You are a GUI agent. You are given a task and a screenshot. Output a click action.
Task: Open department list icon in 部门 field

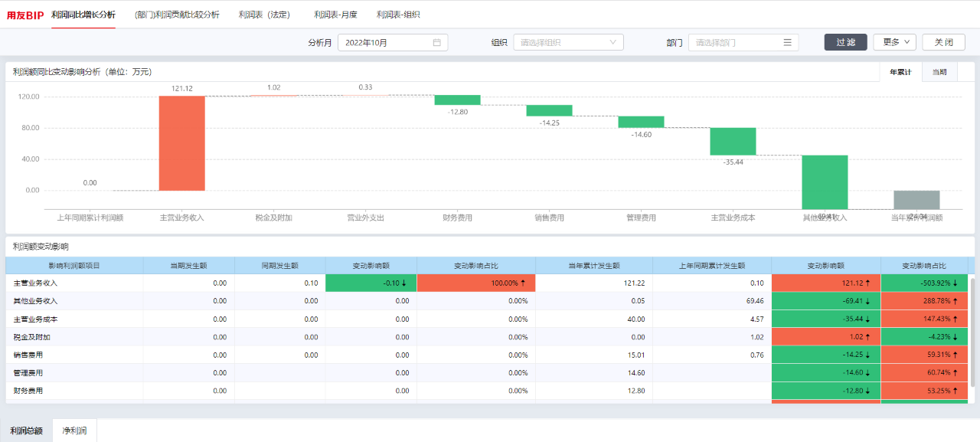(787, 43)
